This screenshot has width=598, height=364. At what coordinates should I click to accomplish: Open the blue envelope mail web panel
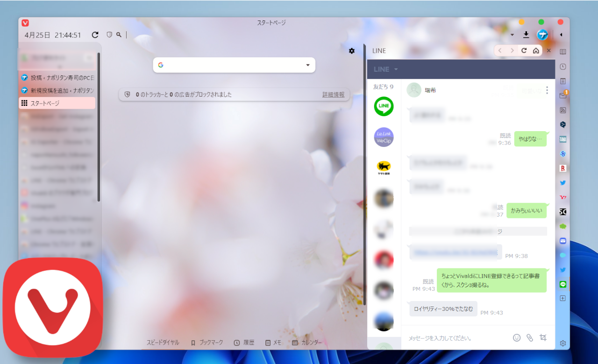[563, 241]
